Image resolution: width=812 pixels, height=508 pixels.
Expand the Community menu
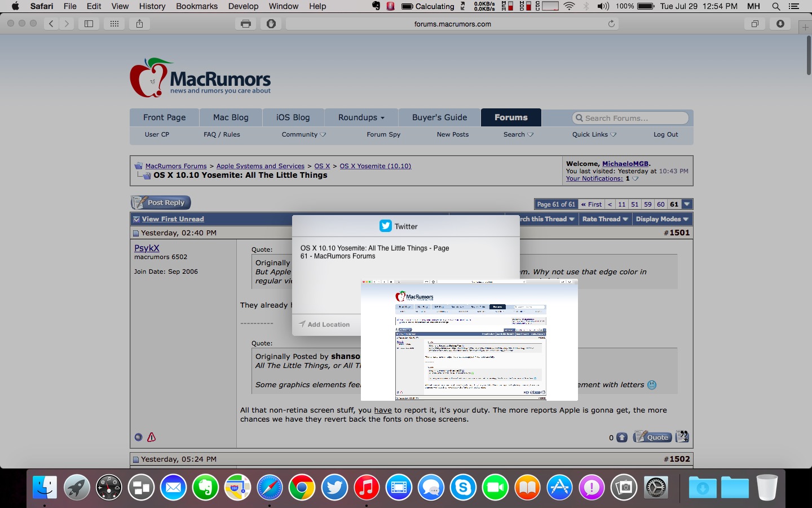coord(303,134)
